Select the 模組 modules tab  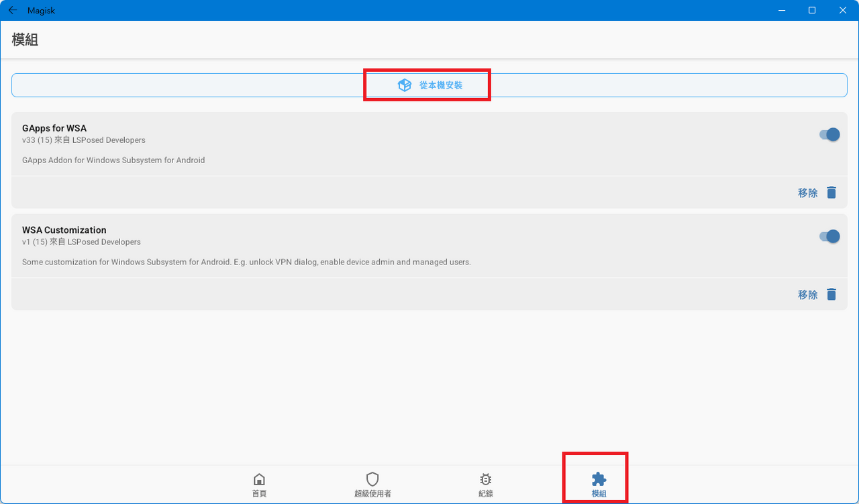pyautogui.click(x=599, y=485)
